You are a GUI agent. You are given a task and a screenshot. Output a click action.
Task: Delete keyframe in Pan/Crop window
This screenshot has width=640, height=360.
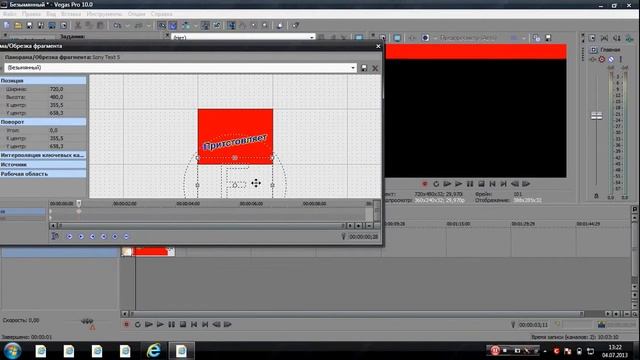click(x=126, y=236)
